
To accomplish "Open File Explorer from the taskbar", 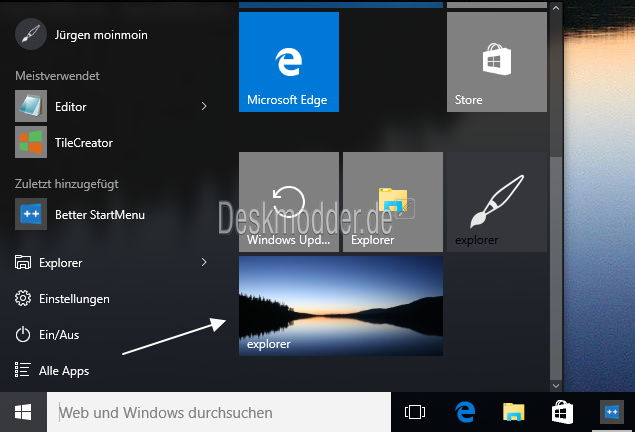I will click(x=514, y=412).
